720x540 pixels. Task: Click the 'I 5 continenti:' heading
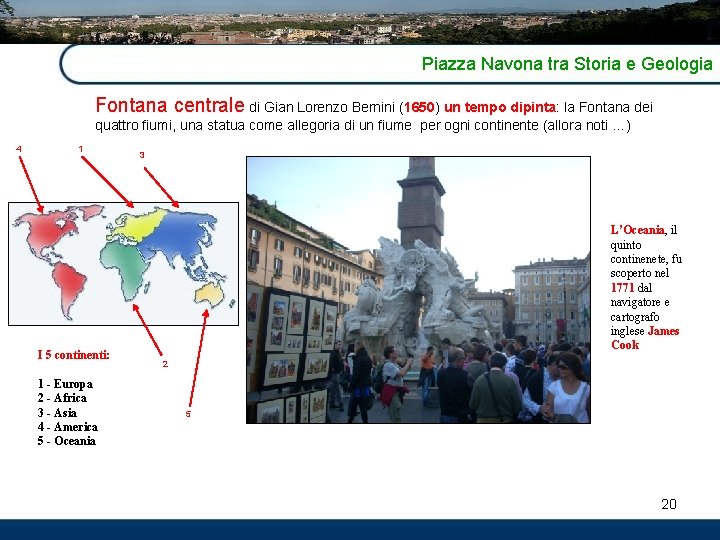73,354
